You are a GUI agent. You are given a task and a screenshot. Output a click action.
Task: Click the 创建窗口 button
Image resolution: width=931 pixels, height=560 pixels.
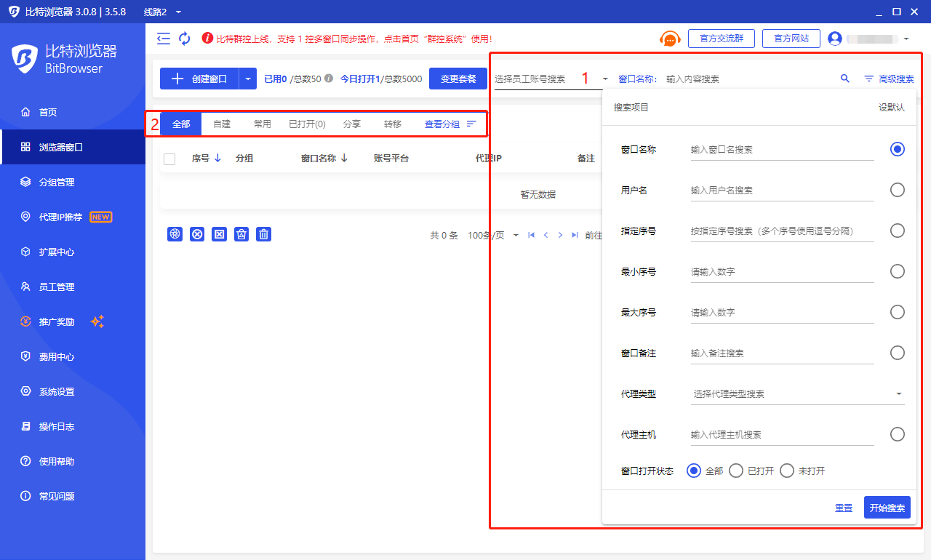[199, 79]
